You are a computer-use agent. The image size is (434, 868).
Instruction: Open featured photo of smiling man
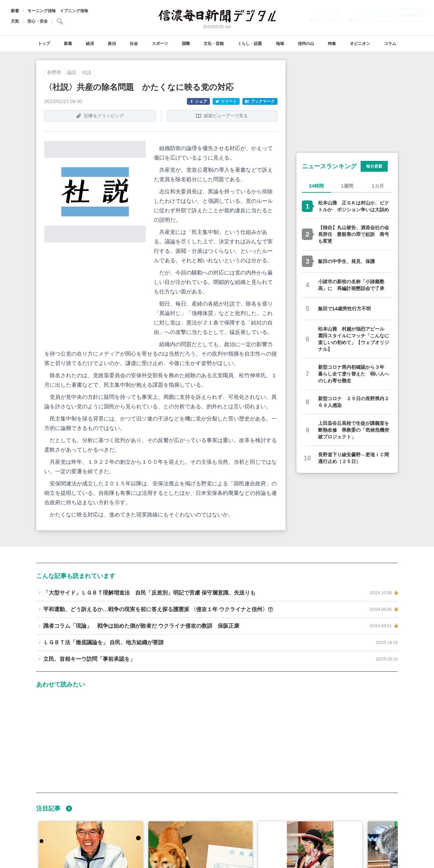(x=91, y=844)
